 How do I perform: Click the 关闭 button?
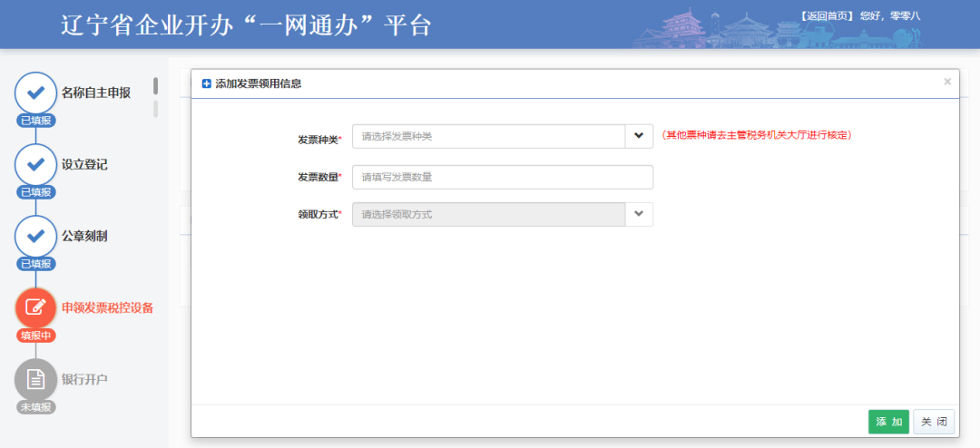934,422
